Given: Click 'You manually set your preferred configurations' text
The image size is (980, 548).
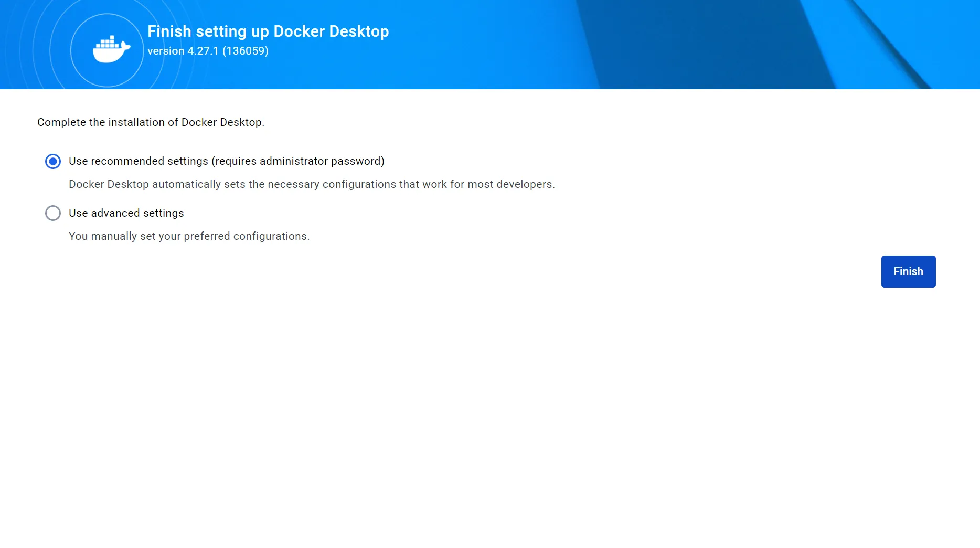Looking at the screenshot, I should coord(189,236).
